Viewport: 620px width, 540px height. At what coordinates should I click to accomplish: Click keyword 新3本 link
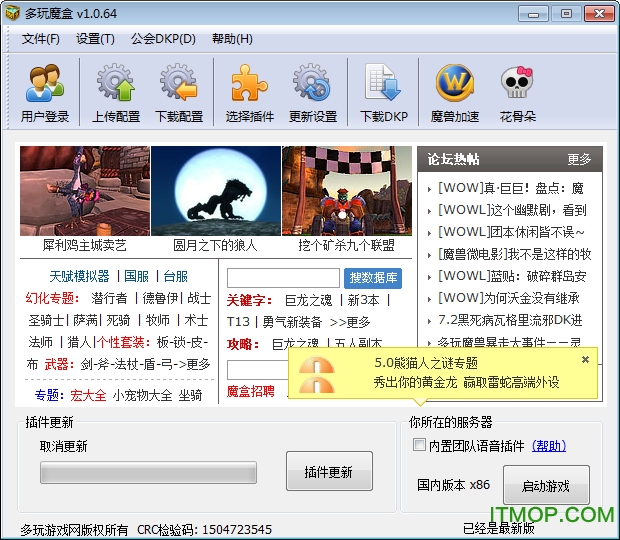[363, 300]
